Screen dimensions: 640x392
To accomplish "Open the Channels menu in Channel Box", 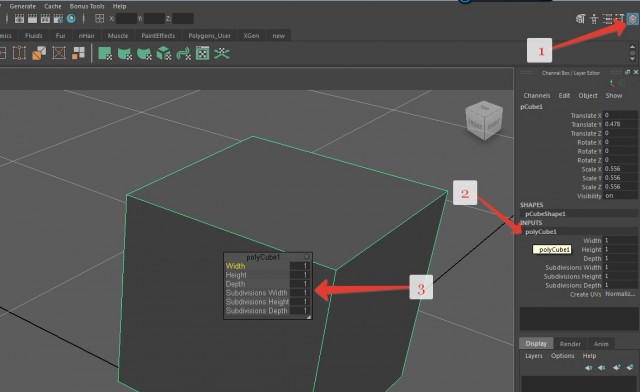I will point(537,96).
